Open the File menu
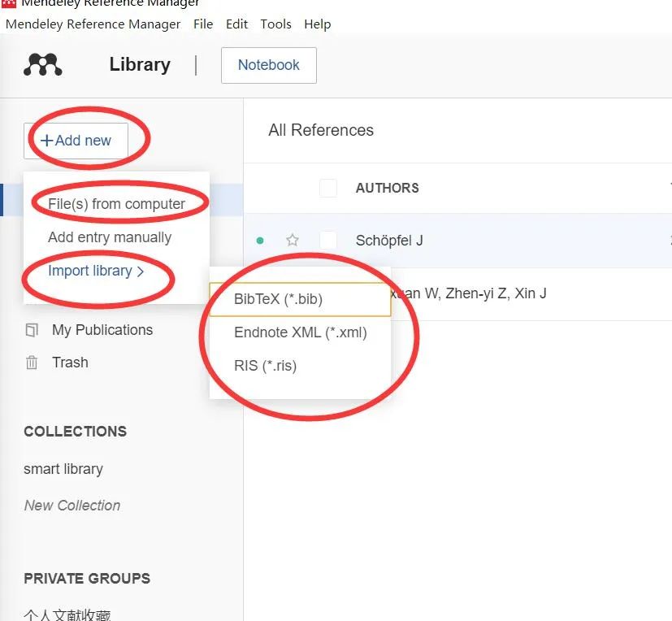Screen dimensions: 672x621 tap(203, 24)
